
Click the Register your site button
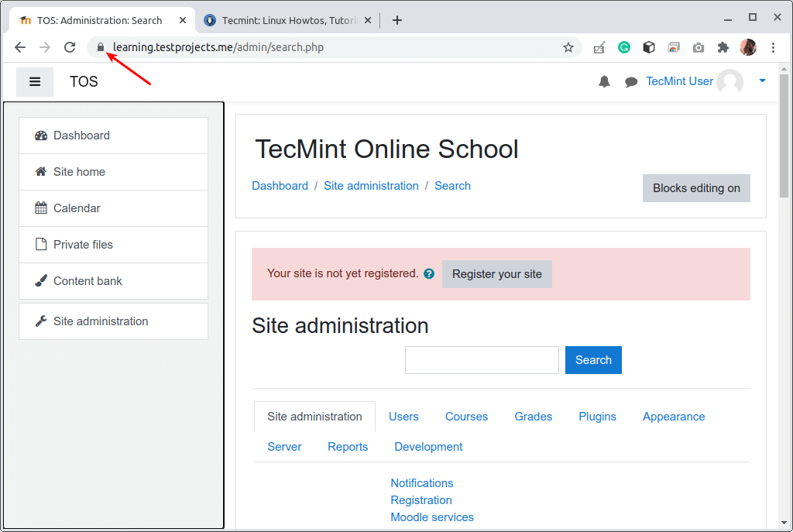click(x=496, y=274)
